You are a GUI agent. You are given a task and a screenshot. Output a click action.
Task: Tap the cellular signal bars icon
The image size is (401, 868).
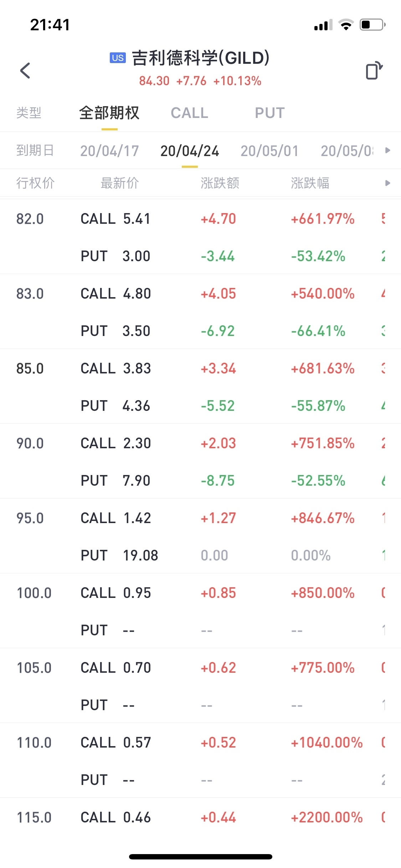[323, 25]
